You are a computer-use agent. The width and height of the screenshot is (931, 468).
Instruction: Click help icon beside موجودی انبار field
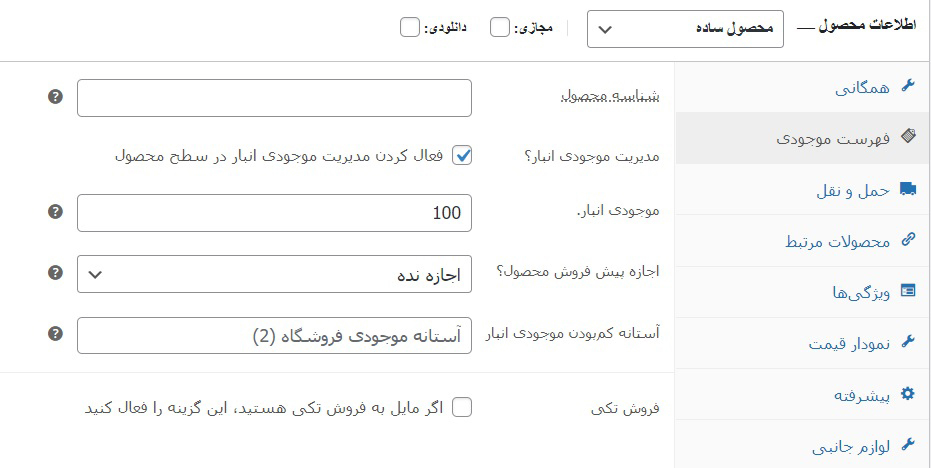55,211
